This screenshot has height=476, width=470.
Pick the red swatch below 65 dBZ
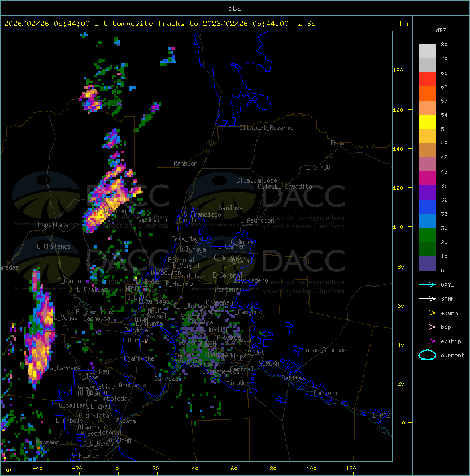[x=427, y=80]
